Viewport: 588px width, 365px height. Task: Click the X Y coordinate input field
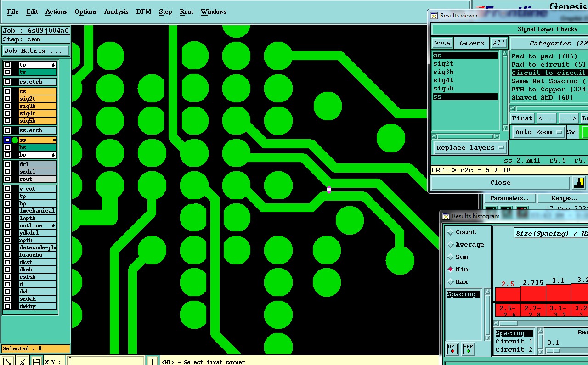[105, 361]
